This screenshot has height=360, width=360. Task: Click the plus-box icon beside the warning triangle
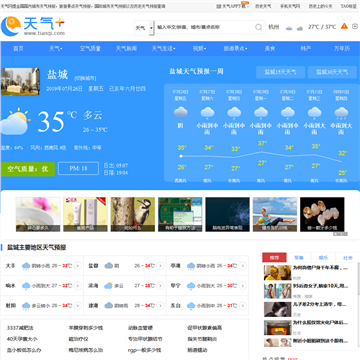pyautogui.click(x=355, y=26)
